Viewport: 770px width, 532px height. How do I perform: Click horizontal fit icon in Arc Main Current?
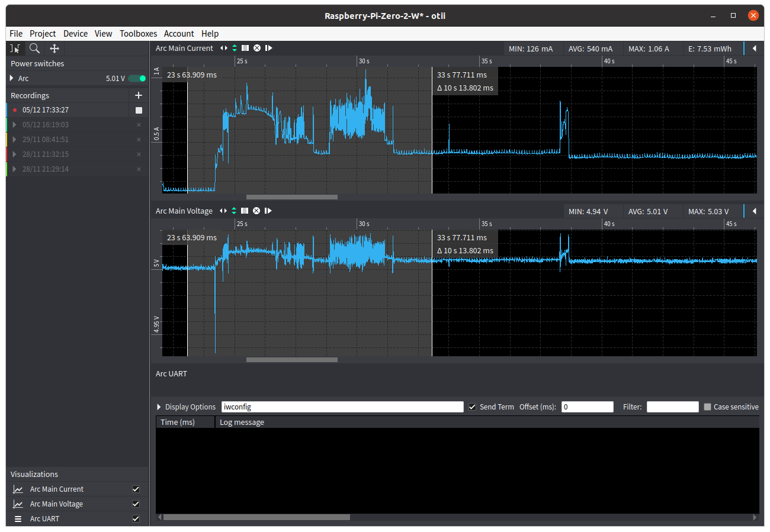223,49
